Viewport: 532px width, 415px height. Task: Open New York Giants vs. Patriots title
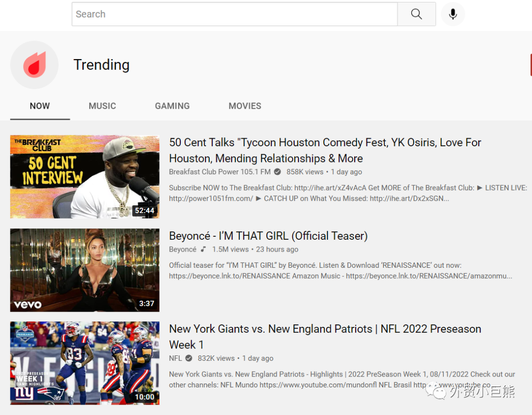tap(325, 337)
